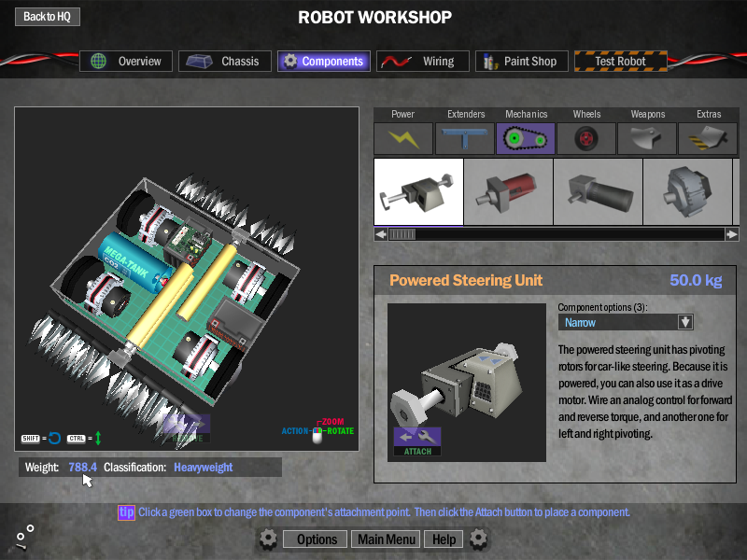The height and width of the screenshot is (560, 747).
Task: Select the Extenders T-bar category icon
Action: pyautogui.click(x=464, y=138)
